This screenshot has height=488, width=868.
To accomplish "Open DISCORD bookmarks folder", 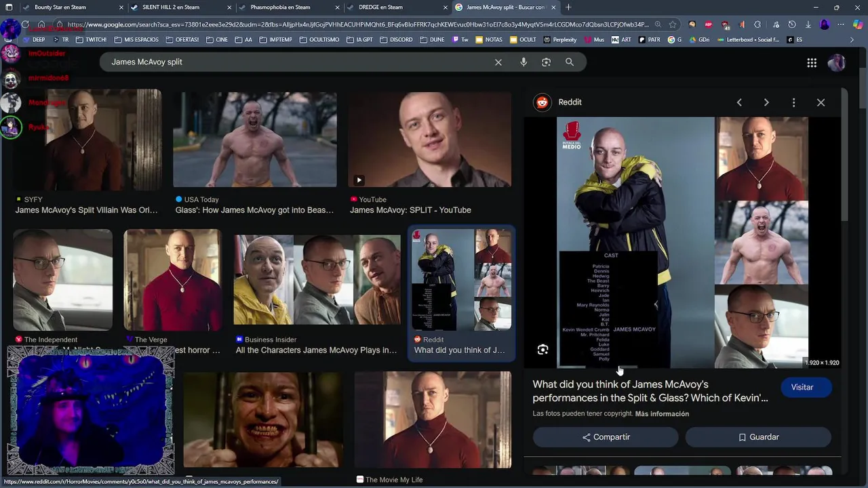I will tap(395, 40).
